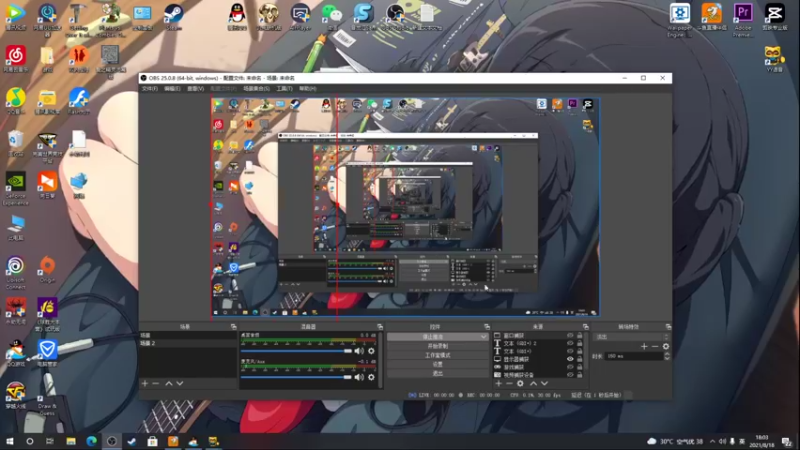
Task: Click the 150 ms duration input field
Action: [x=633, y=356]
